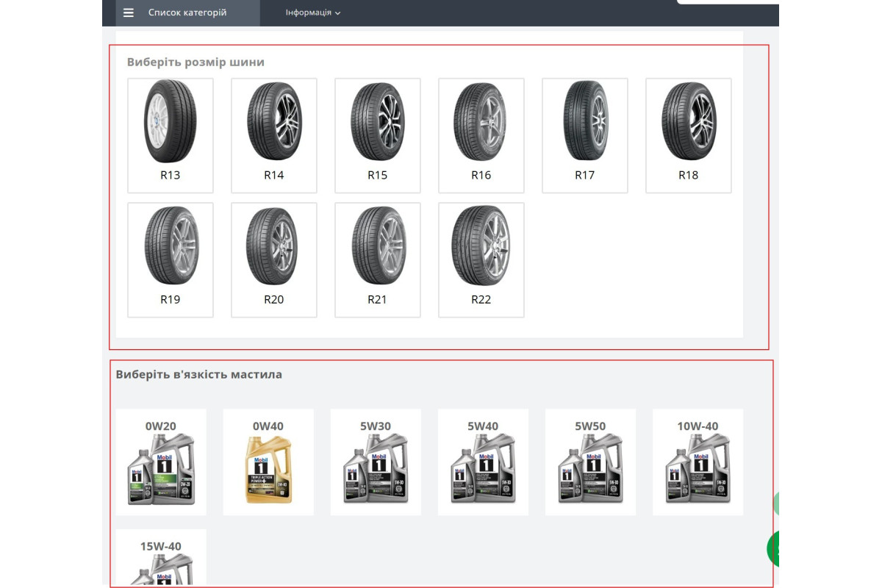882x588 pixels.
Task: Click the 0W40 viscosity label
Action: click(268, 426)
